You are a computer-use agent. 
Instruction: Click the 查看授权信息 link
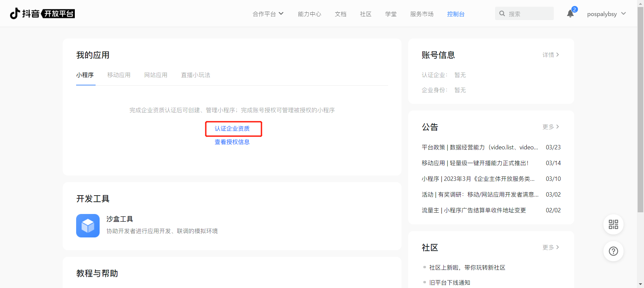click(232, 142)
